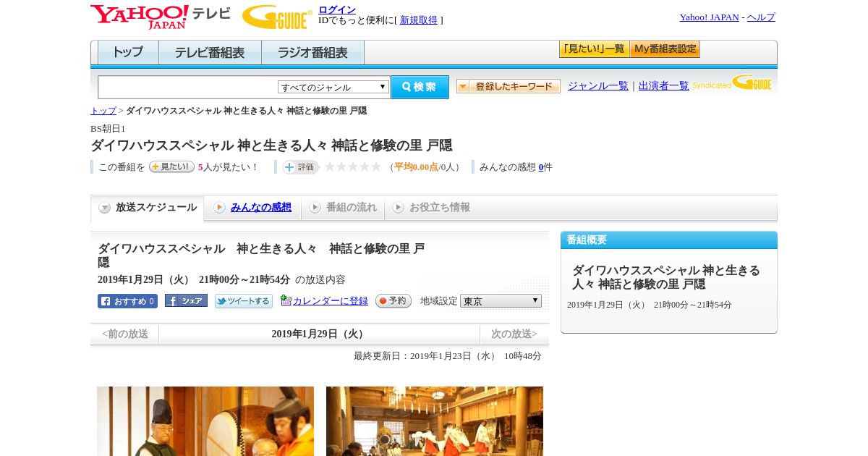Click the fifth rating star
The height and width of the screenshot is (456, 868).
pos(376,166)
